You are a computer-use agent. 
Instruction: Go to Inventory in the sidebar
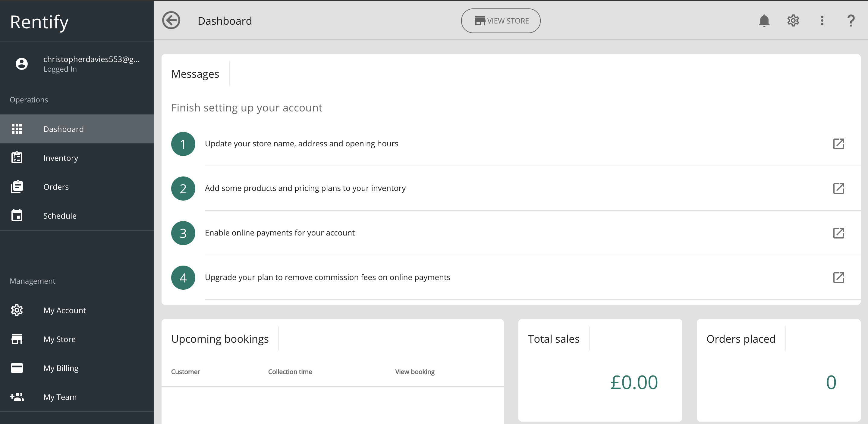pos(61,158)
